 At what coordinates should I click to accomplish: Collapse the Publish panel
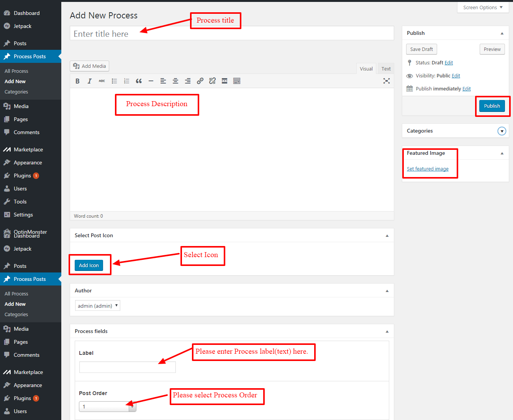[502, 33]
